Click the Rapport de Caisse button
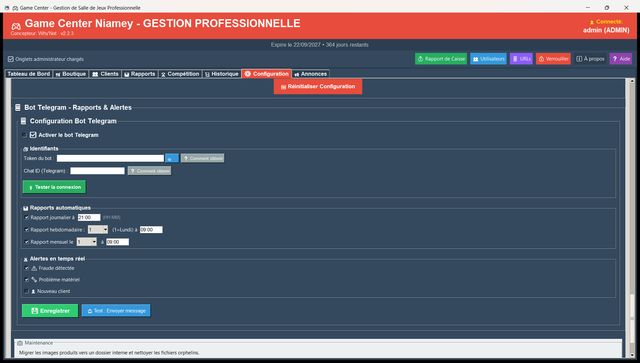640x363 pixels. pos(441,59)
